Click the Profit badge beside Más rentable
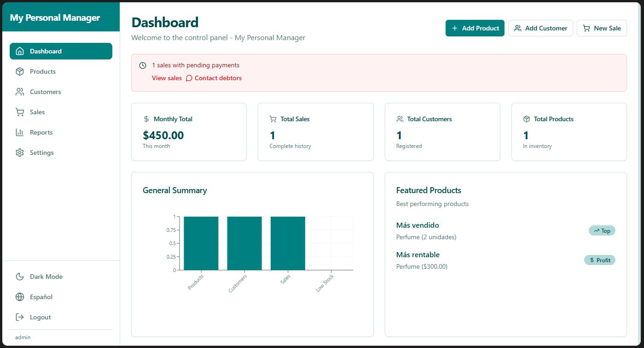Screen dimensions: 644x348 pyautogui.click(x=599, y=260)
